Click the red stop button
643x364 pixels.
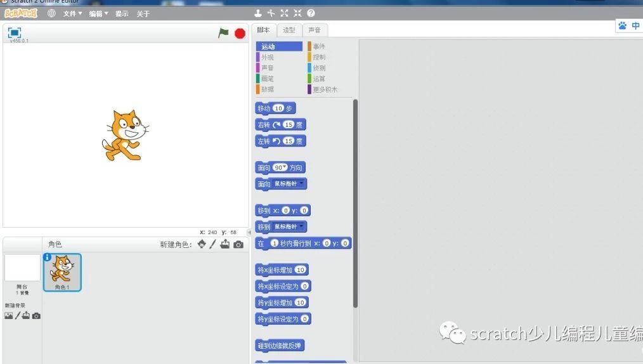tap(240, 33)
